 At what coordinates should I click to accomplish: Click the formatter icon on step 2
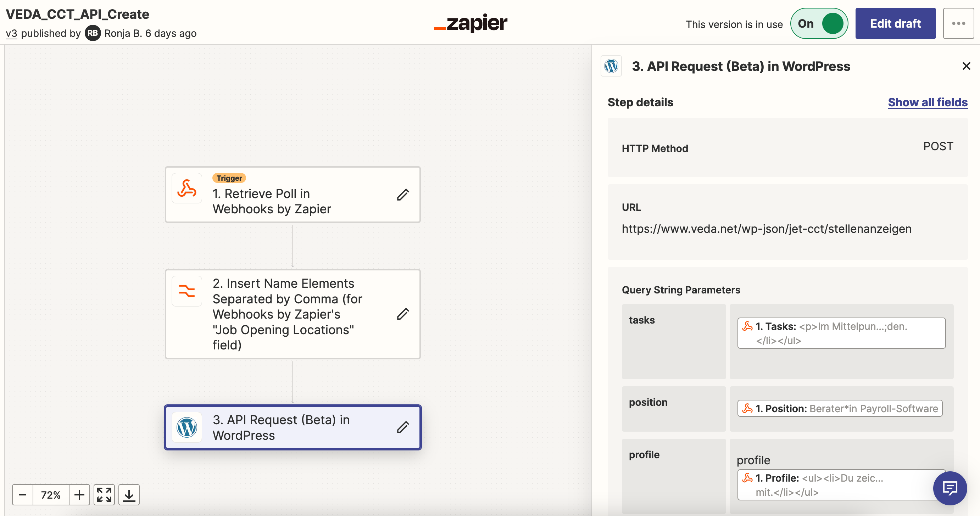(187, 291)
